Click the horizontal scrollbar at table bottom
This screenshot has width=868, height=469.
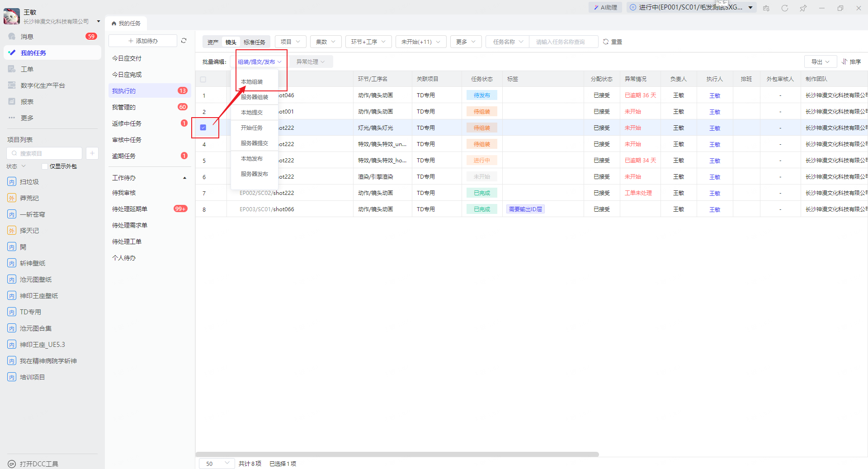397,454
